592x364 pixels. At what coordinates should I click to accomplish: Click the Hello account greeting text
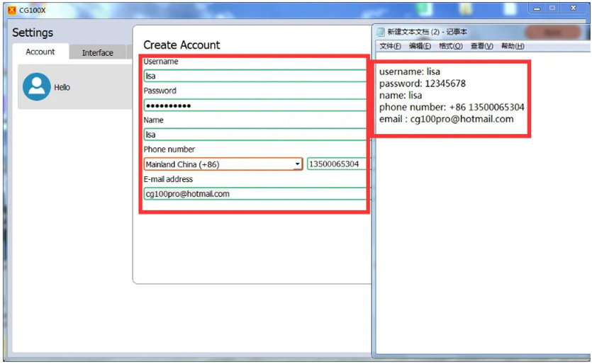click(x=62, y=88)
